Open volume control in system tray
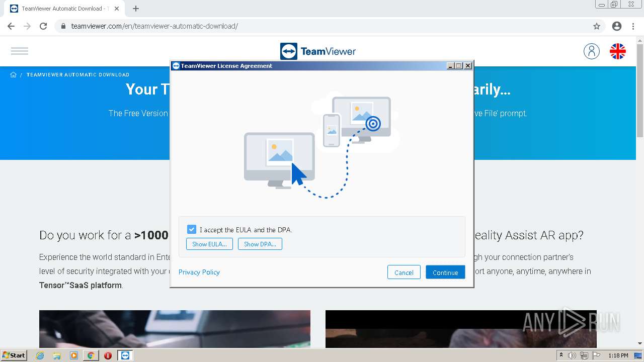Image resolution: width=644 pixels, height=362 pixels. pyautogui.click(x=573, y=355)
